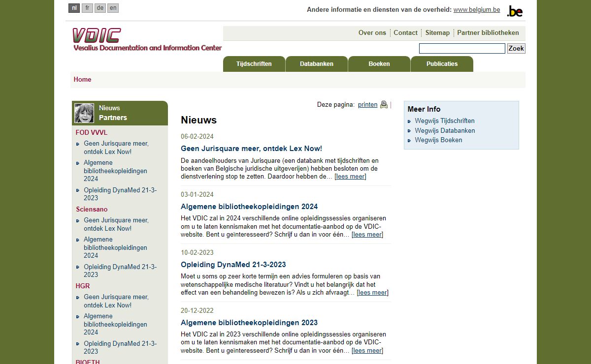Switch language to French (fr)

[87, 8]
